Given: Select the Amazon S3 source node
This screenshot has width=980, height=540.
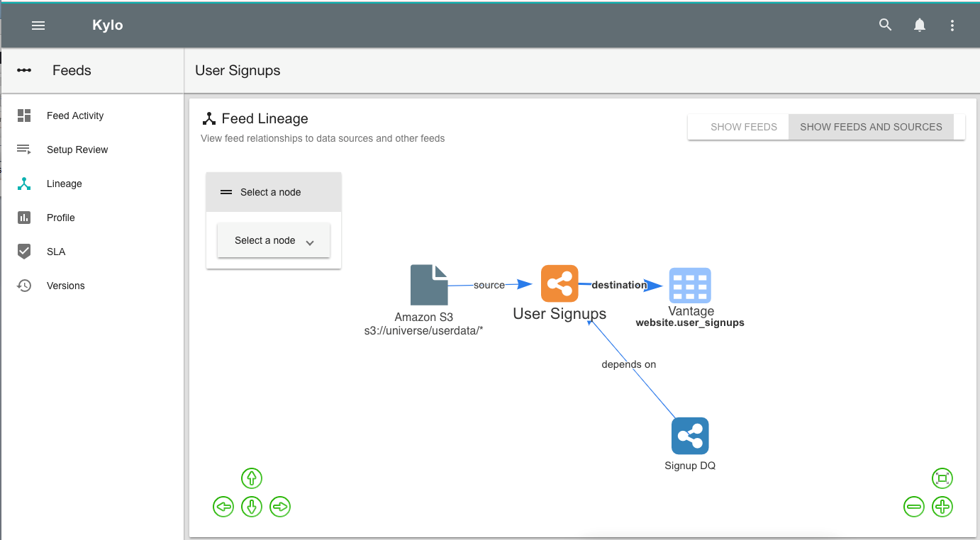Looking at the screenshot, I should click(429, 285).
